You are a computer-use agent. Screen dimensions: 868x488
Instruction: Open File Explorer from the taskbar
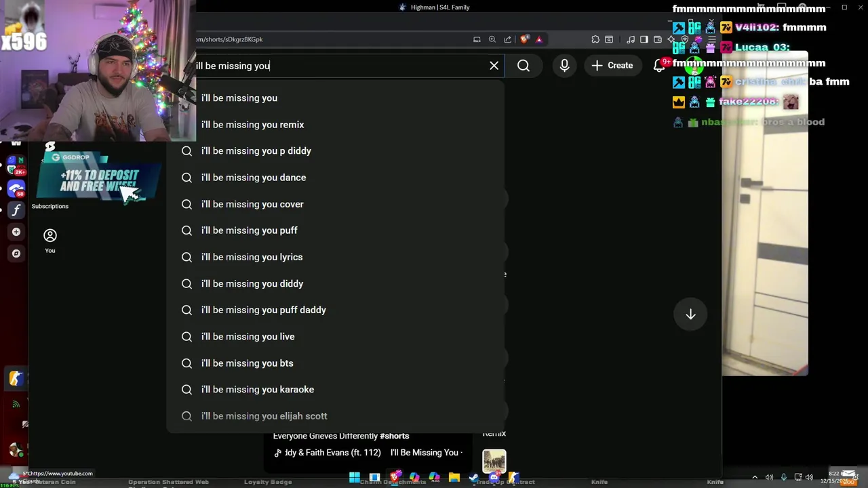click(x=454, y=477)
